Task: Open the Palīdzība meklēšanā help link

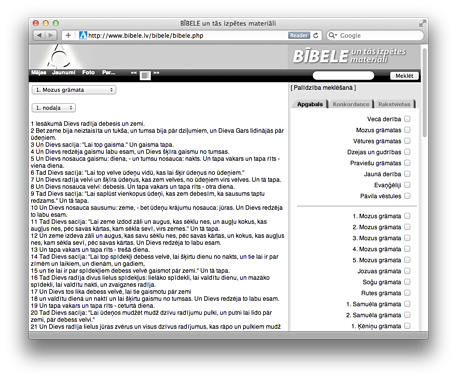Action: point(323,88)
